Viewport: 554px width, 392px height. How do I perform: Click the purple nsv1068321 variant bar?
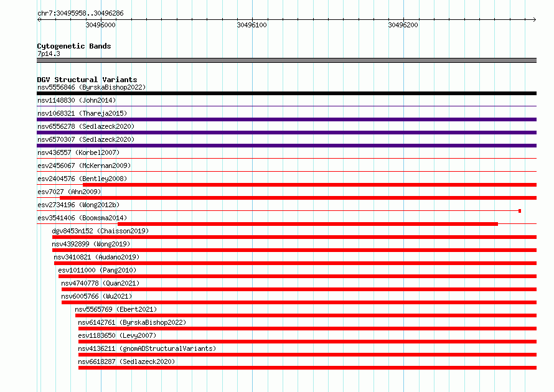[286, 119]
